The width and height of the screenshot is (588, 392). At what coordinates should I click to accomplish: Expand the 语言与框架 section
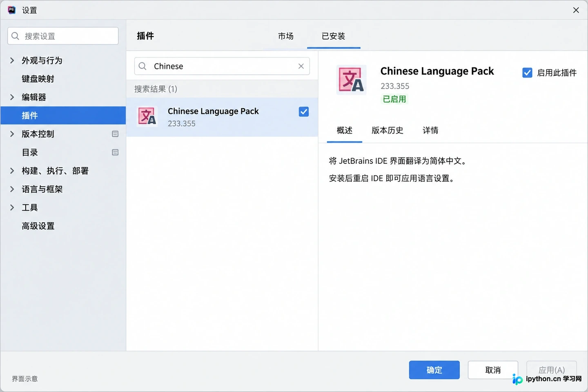tap(12, 189)
